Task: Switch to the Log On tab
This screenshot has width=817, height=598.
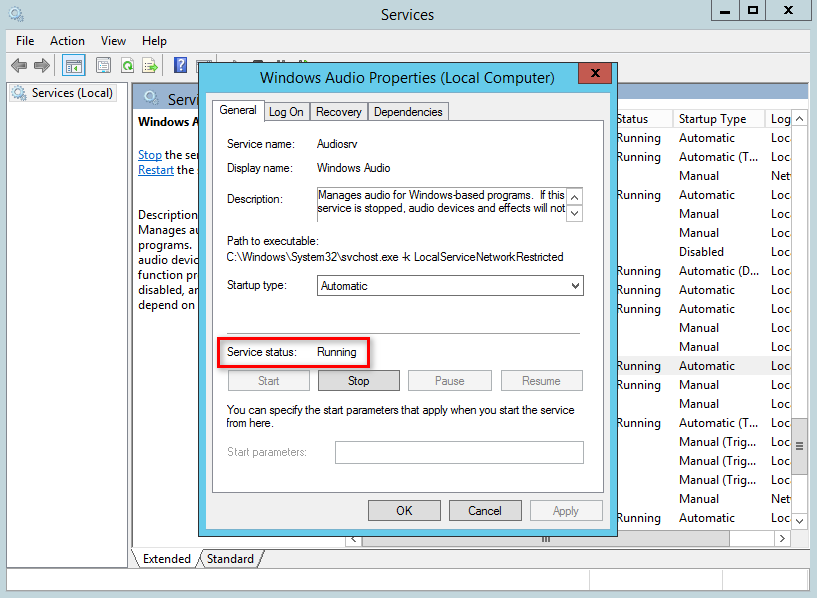Action: click(286, 112)
